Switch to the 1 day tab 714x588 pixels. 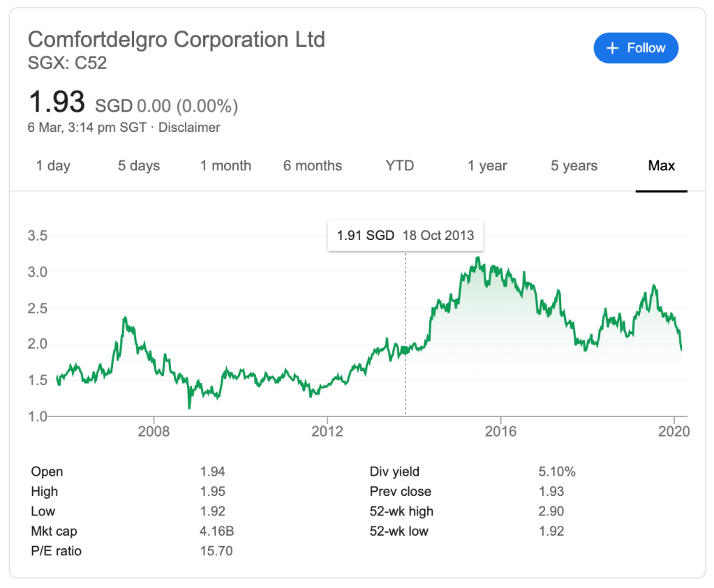(53, 166)
